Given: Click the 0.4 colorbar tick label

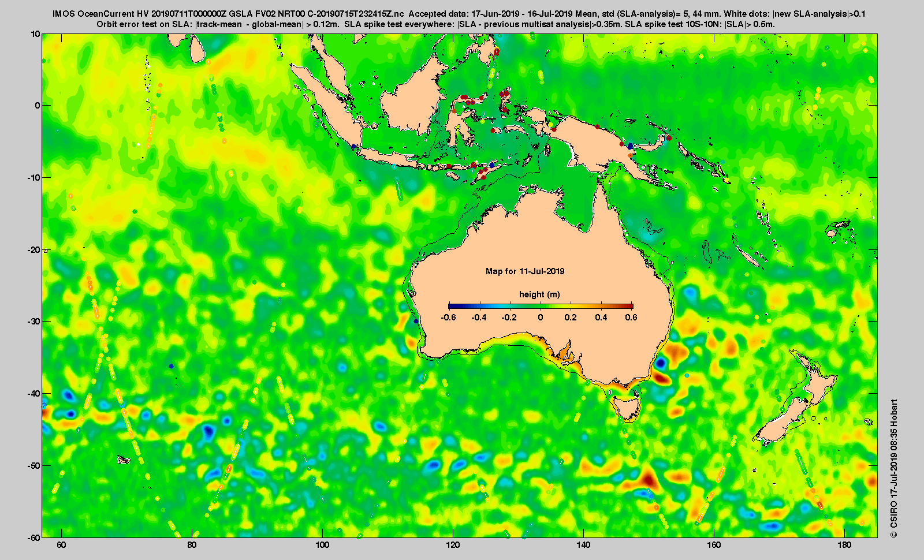Looking at the screenshot, I should click(x=601, y=318).
